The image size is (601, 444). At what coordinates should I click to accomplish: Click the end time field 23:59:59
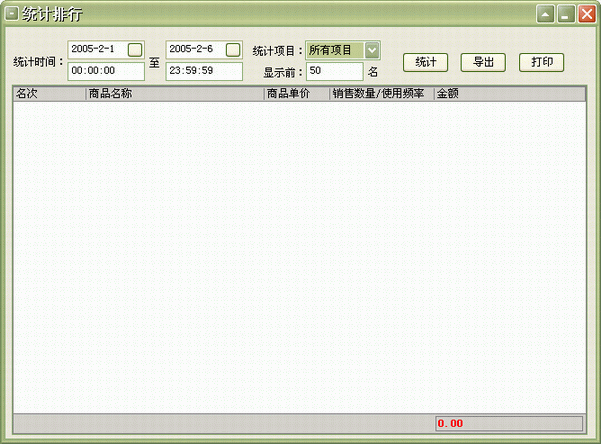204,71
